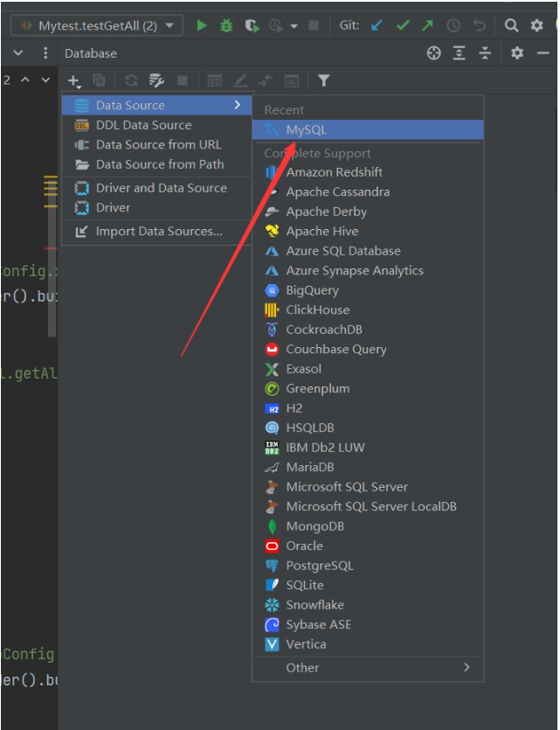Choose the Driver menu entry
Image resolution: width=560 pixels, height=730 pixels.
[156, 207]
